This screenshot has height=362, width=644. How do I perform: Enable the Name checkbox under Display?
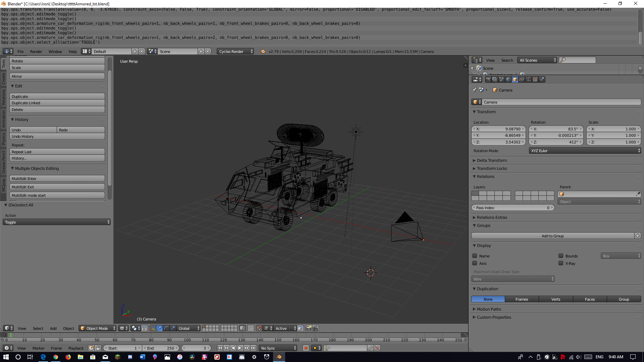click(x=475, y=256)
